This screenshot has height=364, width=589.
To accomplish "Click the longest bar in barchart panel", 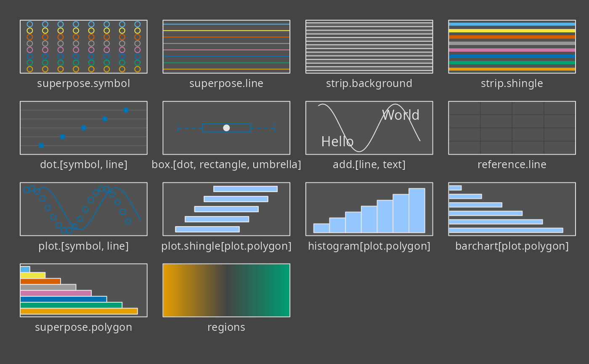I will tap(506, 230).
